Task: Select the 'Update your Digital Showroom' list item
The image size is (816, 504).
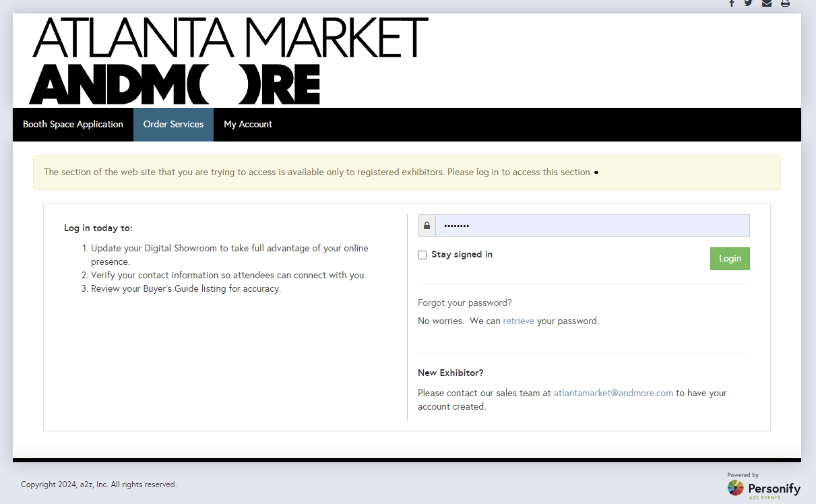Action: (x=230, y=255)
